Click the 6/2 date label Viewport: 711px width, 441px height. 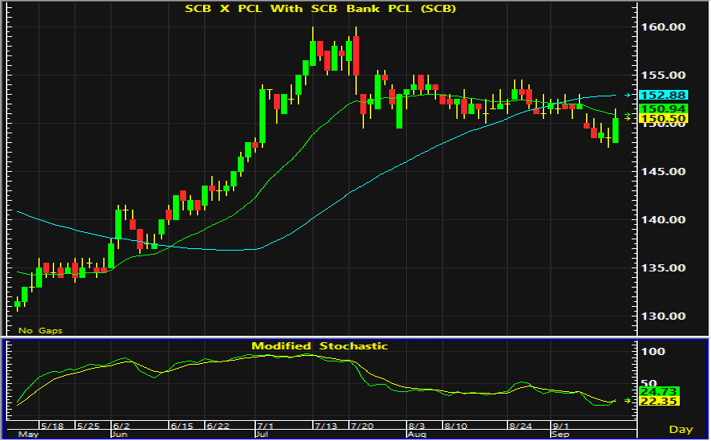(x=122, y=426)
